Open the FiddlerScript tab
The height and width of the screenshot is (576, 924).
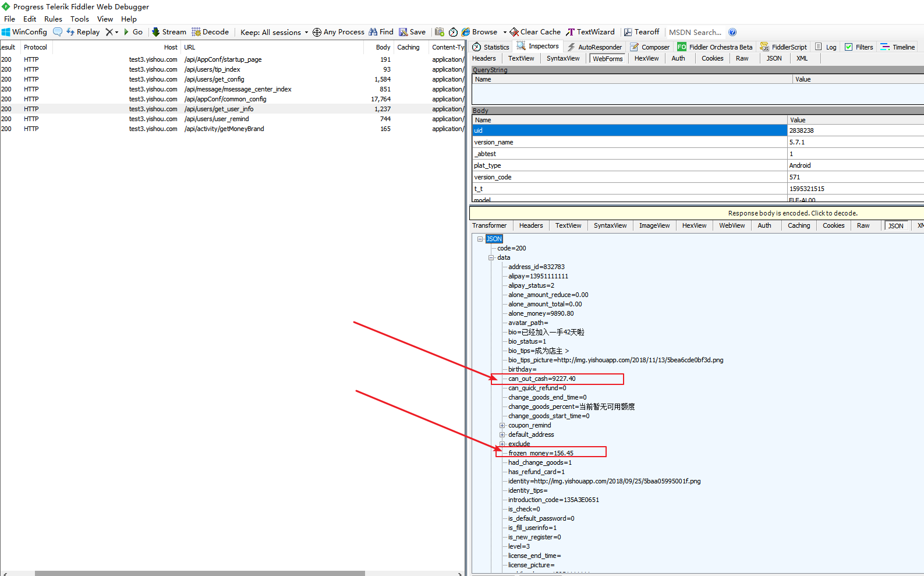coord(784,47)
